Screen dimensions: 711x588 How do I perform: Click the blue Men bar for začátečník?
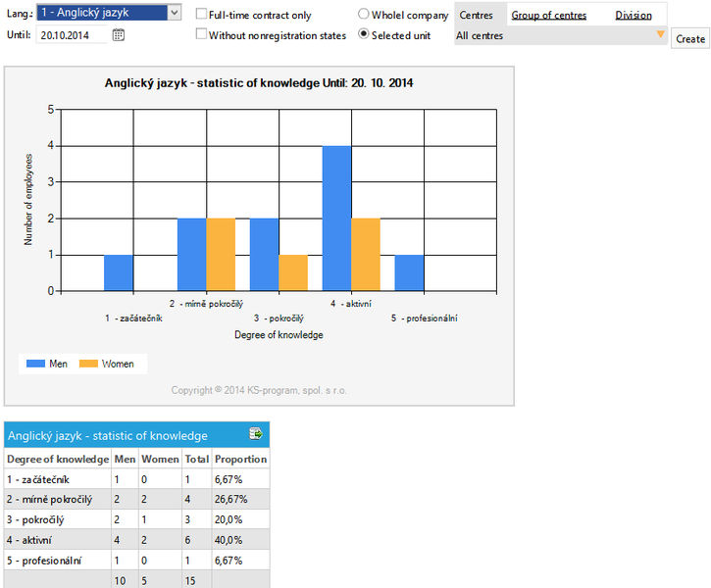119,272
